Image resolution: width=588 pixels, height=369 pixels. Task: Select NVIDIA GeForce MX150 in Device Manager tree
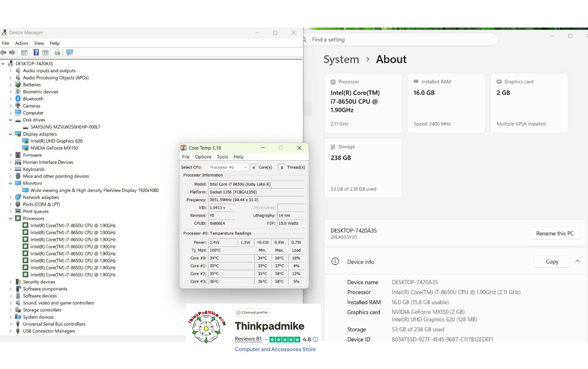(54, 148)
